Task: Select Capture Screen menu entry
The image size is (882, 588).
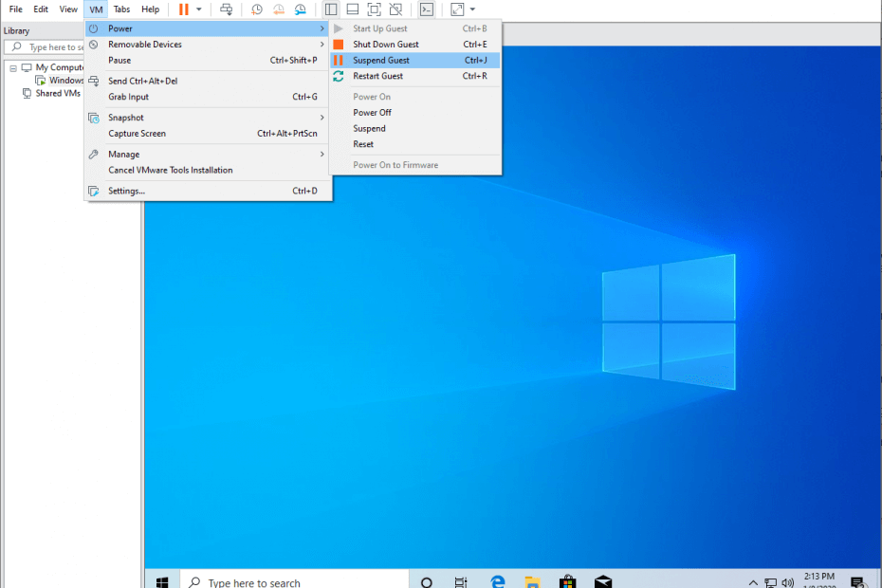Action: tap(208, 134)
